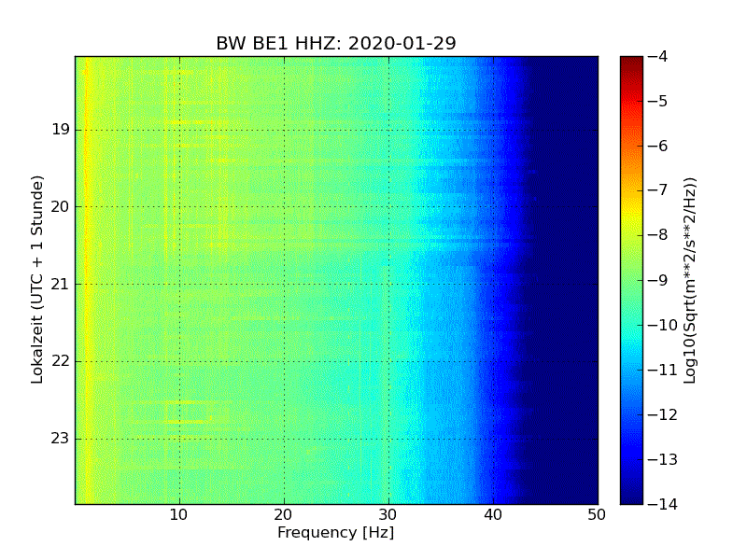The height and width of the screenshot is (560, 747).
Task: Click the x-axis tick label '40'
Action: coord(493,515)
